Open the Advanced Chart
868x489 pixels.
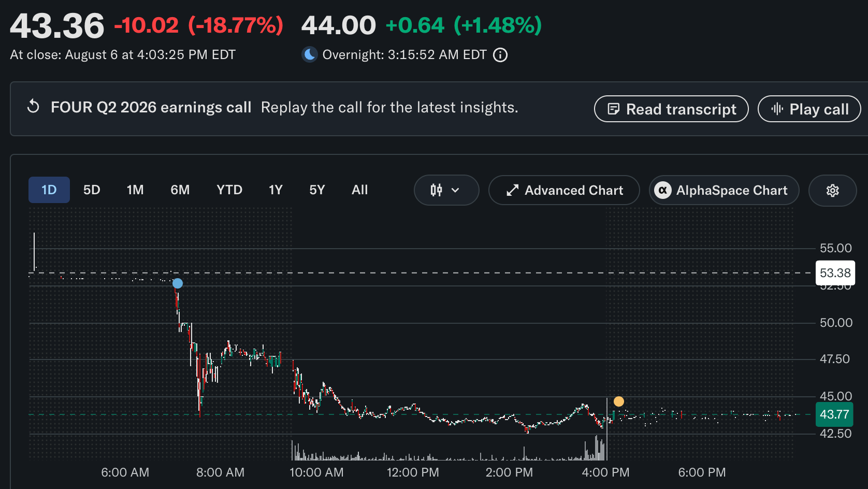click(564, 190)
